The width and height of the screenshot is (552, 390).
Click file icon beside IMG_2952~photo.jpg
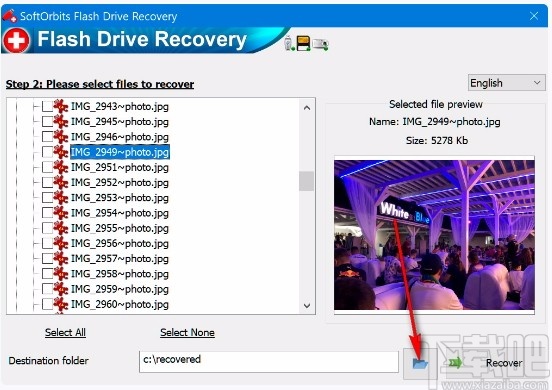[x=61, y=182]
